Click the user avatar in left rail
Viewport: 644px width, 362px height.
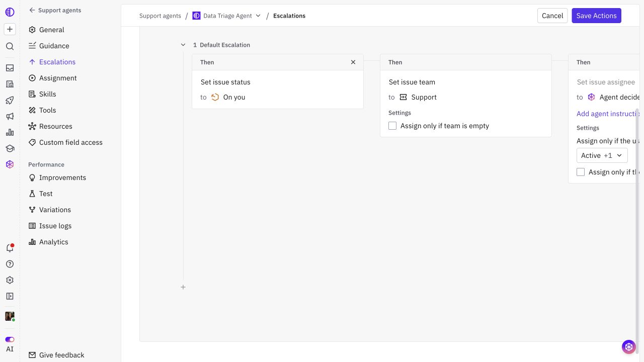[10, 316]
